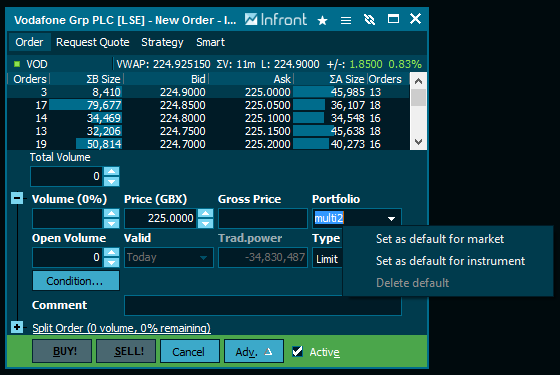Click the BUY! button
Screen dimensions: 560x375
coord(62,351)
